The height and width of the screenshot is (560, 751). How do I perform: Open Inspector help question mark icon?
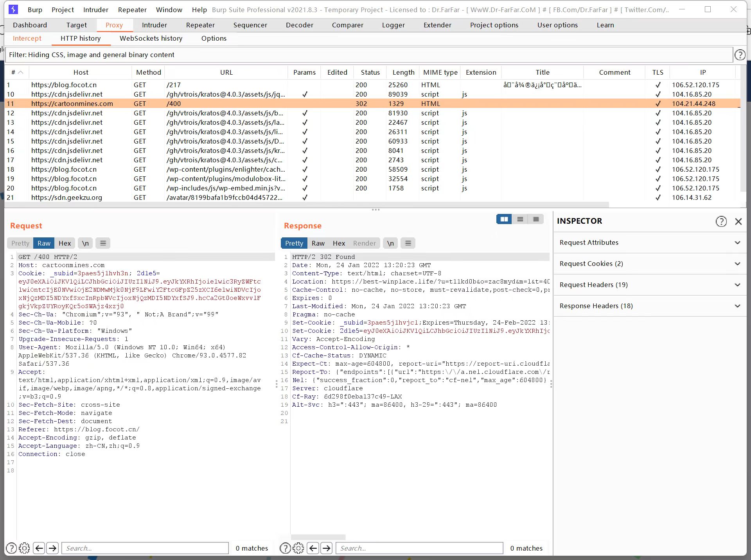tap(721, 221)
